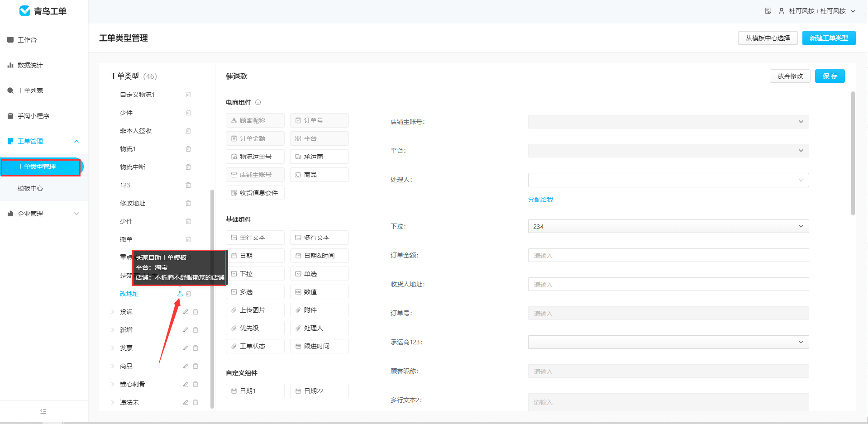The width and height of the screenshot is (868, 424).
Task: Open the 平台 dropdown
Action: [x=668, y=151]
